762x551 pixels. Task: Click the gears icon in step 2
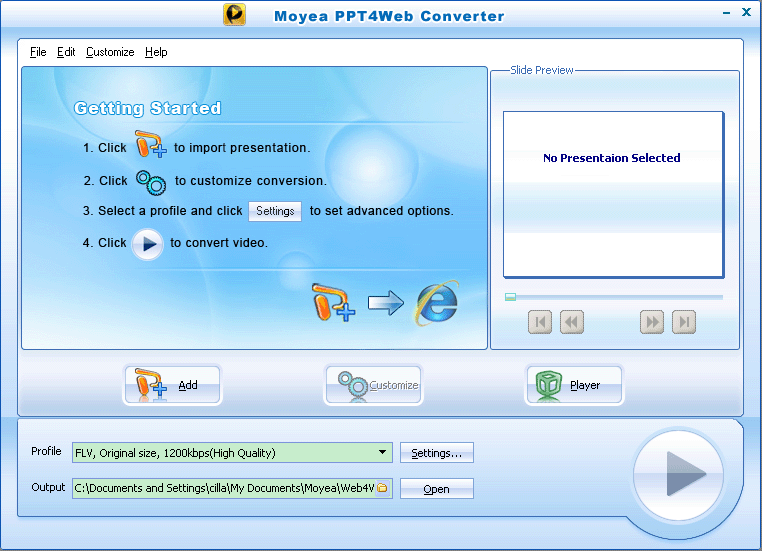[x=151, y=182]
